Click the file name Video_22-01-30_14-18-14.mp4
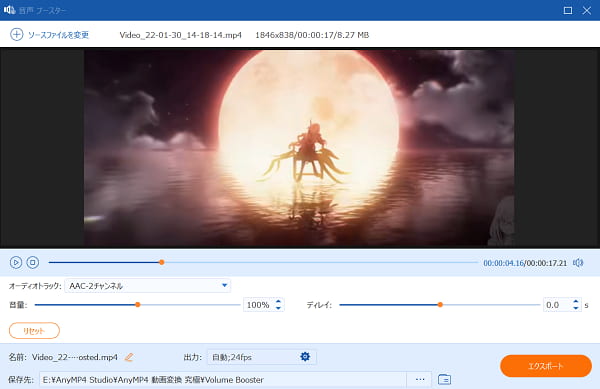600x389 pixels. click(x=181, y=35)
